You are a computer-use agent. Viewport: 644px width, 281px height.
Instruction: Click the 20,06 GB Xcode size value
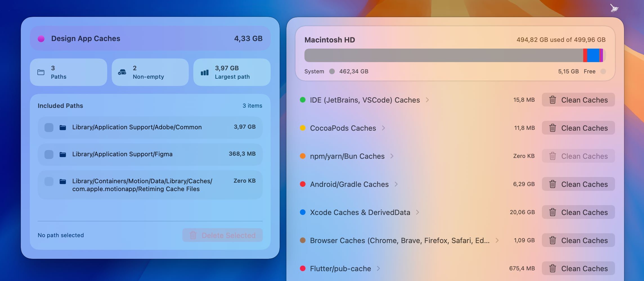(x=522, y=212)
